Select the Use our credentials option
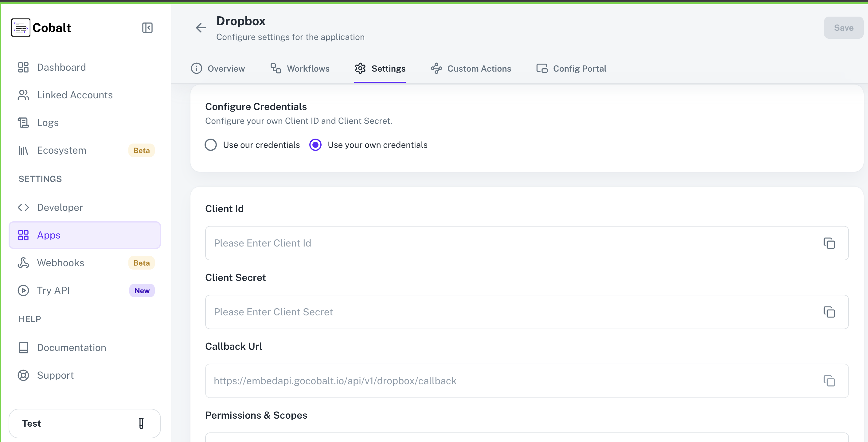 point(211,145)
